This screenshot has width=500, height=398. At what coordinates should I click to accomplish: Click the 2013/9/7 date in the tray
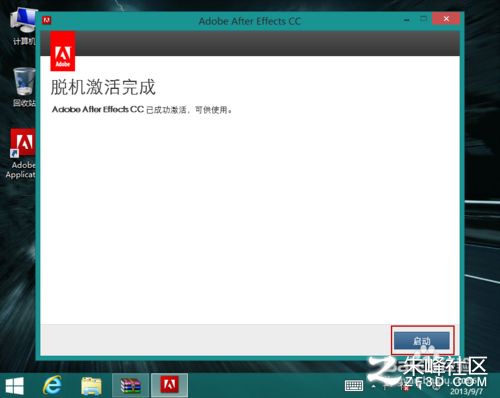[x=466, y=391]
